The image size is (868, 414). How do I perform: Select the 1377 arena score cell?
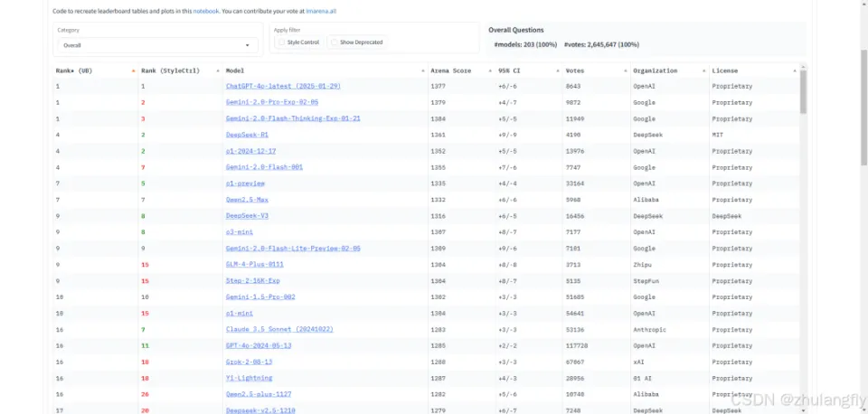pyautogui.click(x=438, y=87)
